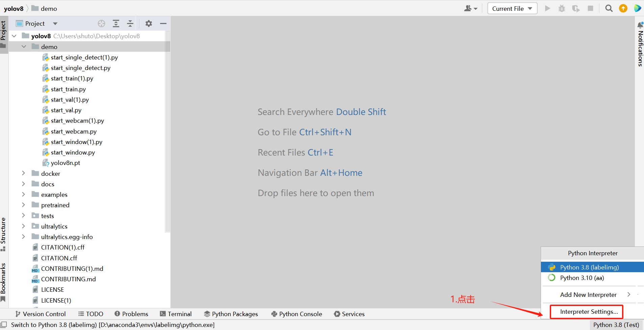Click Select Opened File crosshair icon

tap(101, 24)
